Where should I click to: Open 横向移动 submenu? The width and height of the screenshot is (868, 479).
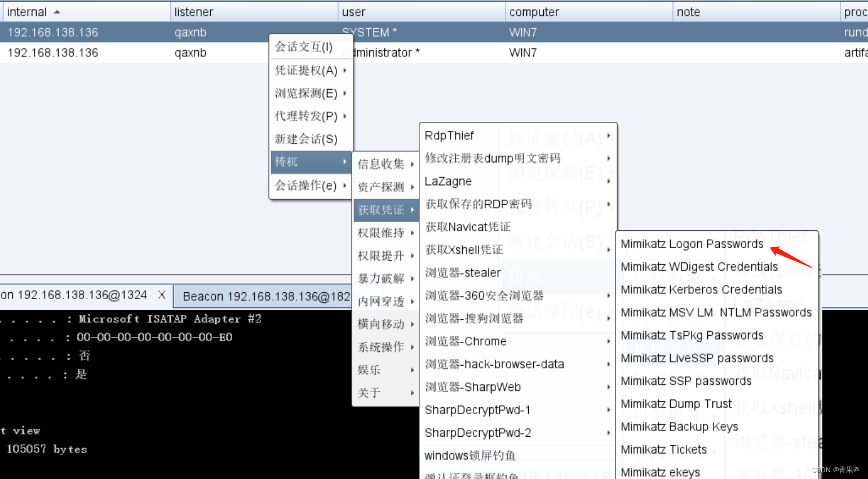[x=386, y=324]
